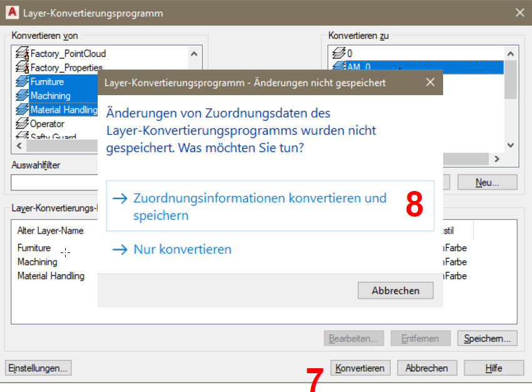Click the Entfernen button
The height and width of the screenshot is (392, 532).
click(x=421, y=338)
